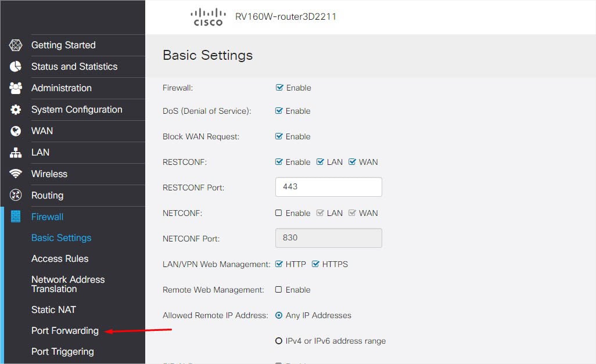
Task: Enable Remote Web Management
Action: (279, 289)
